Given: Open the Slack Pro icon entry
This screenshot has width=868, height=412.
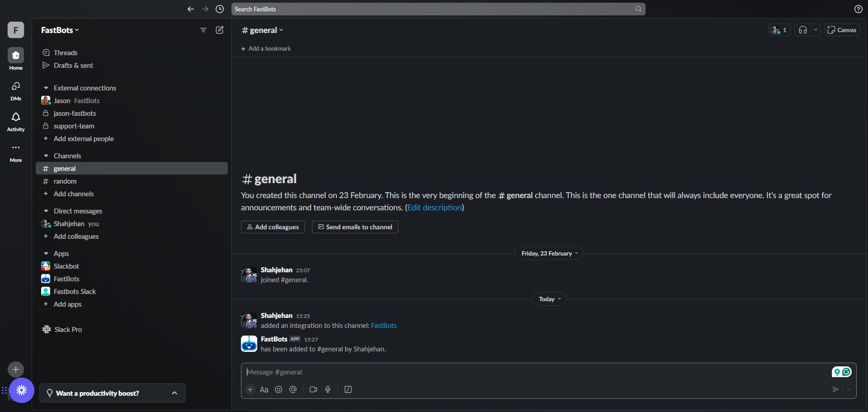Looking at the screenshot, I should [47, 329].
